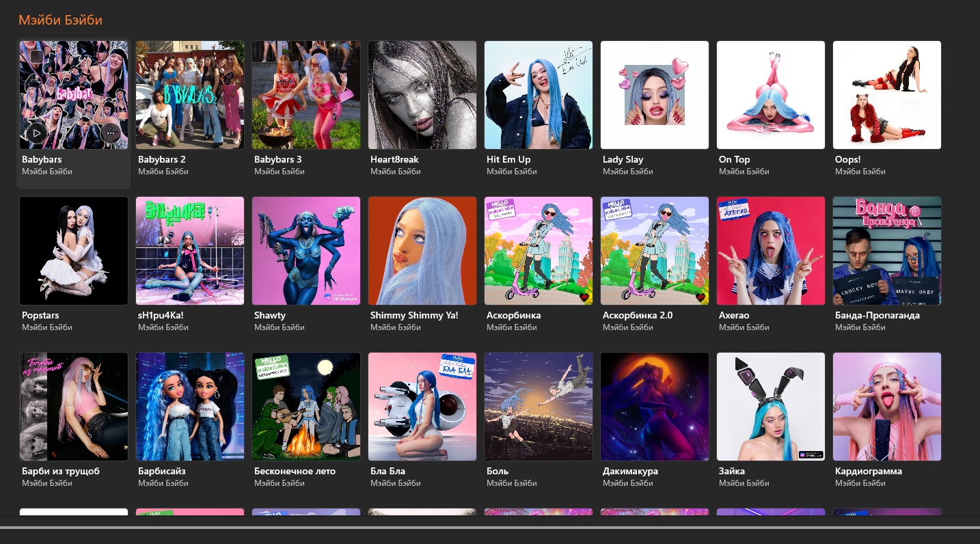980x544 pixels.
Task: Click the Аскорбинка 2.0 title text
Action: pos(638,315)
